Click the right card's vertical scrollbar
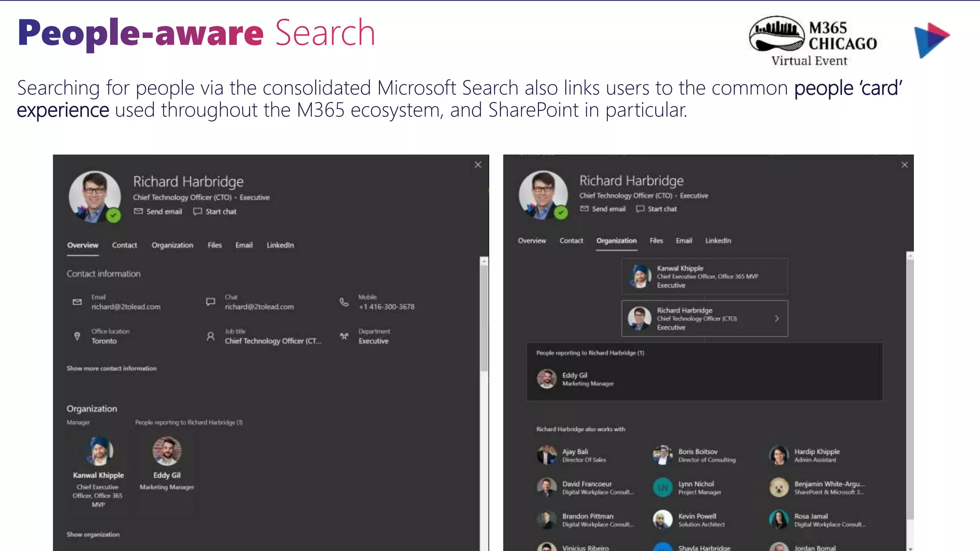The height and width of the screenshot is (551, 980). pyautogui.click(x=910, y=389)
